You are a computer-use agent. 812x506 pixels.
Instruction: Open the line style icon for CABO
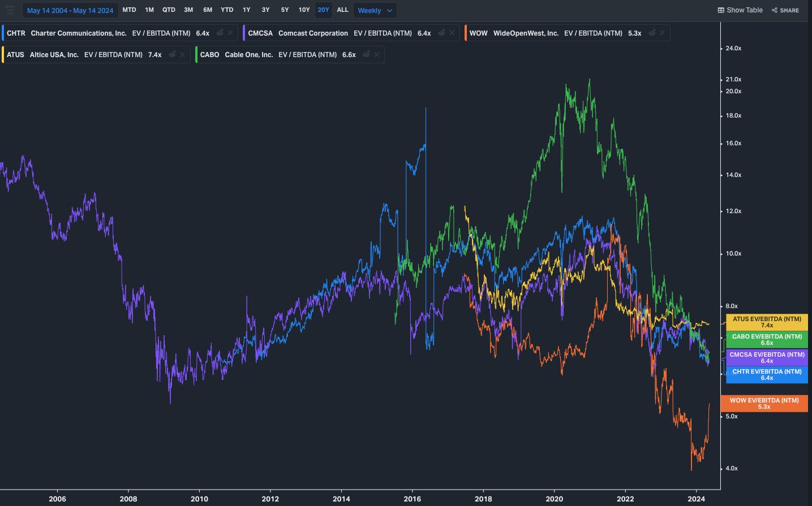[366, 54]
